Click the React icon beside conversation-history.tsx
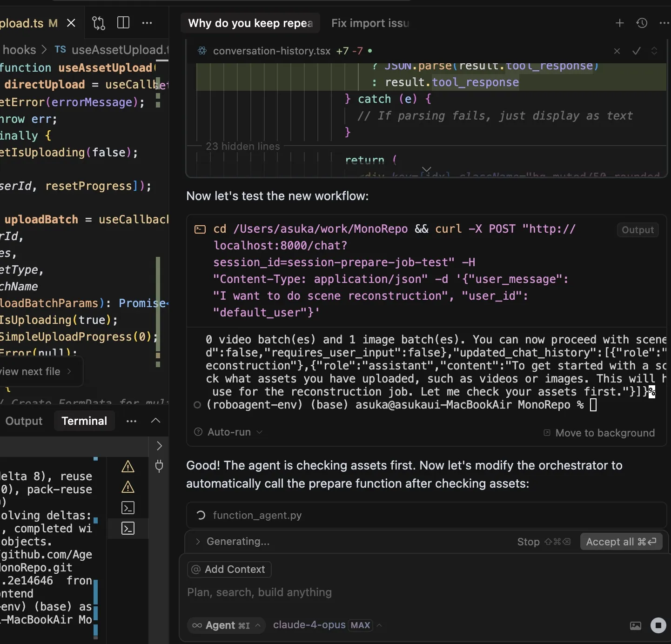The width and height of the screenshot is (671, 644). tap(202, 51)
